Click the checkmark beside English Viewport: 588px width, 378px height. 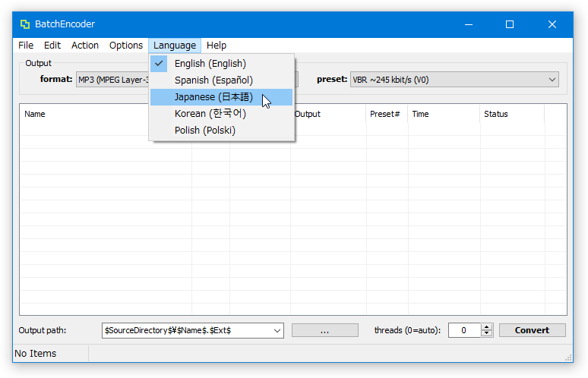pos(159,64)
